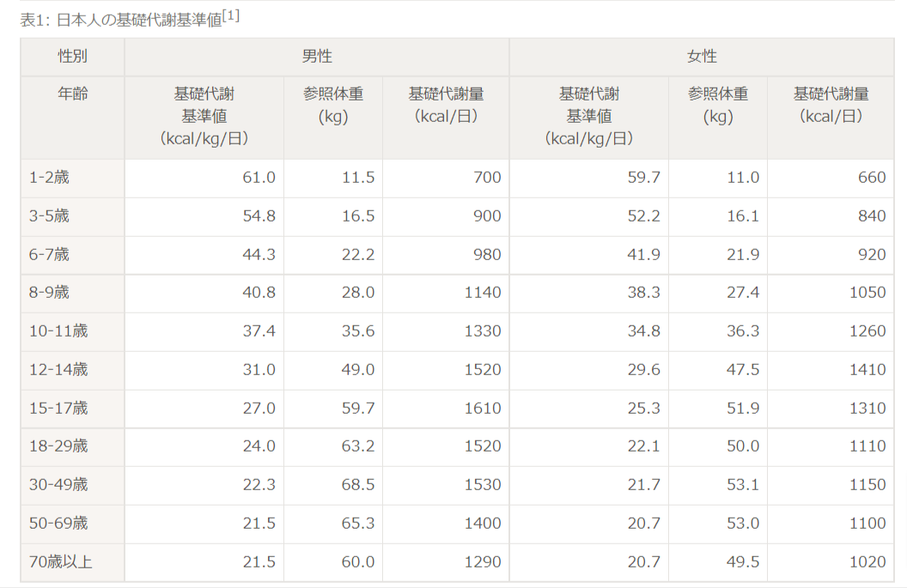The height and width of the screenshot is (588, 907).
Task: Select the 8-9歳 row label
Action: (x=49, y=293)
